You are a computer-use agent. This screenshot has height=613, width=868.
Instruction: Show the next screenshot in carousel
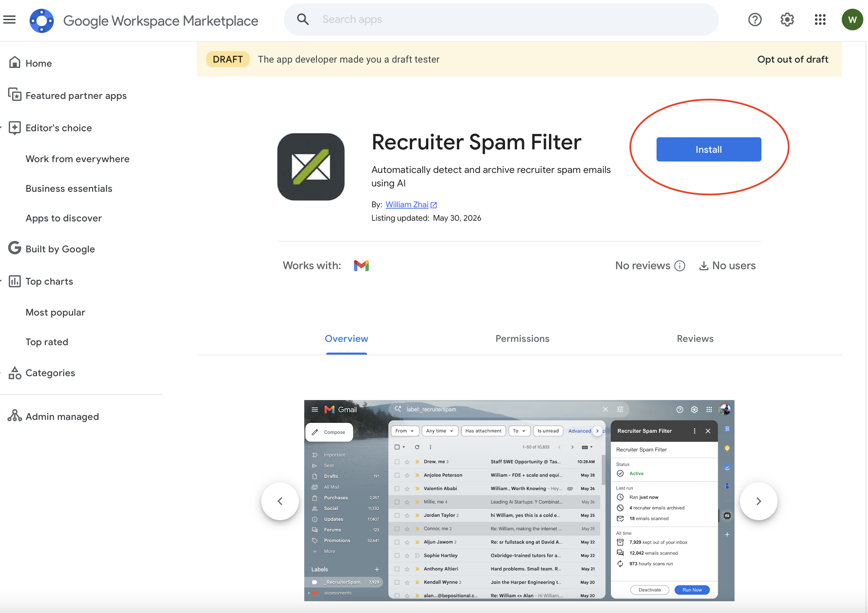pyautogui.click(x=758, y=501)
